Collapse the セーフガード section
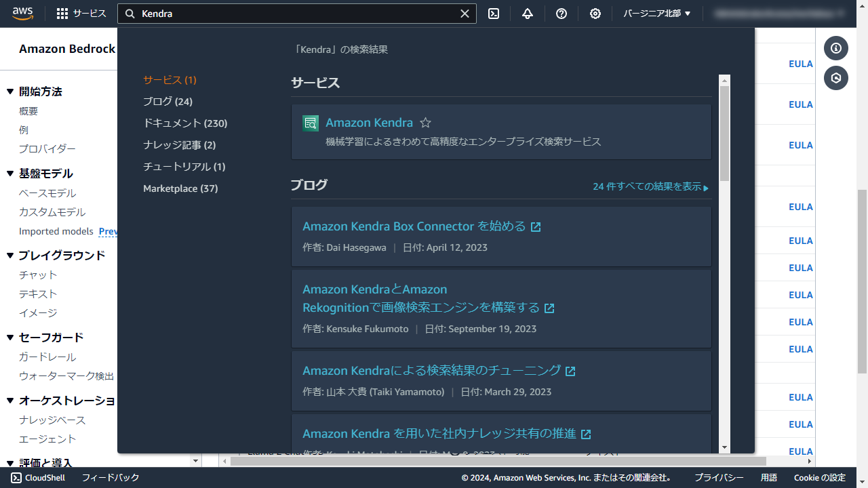This screenshot has width=868, height=488. click(10, 338)
